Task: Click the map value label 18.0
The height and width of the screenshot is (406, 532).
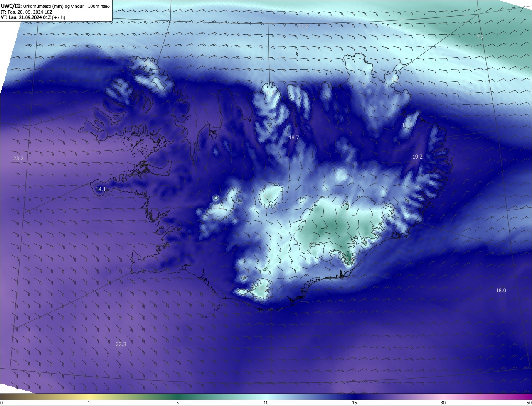Action: [x=501, y=290]
